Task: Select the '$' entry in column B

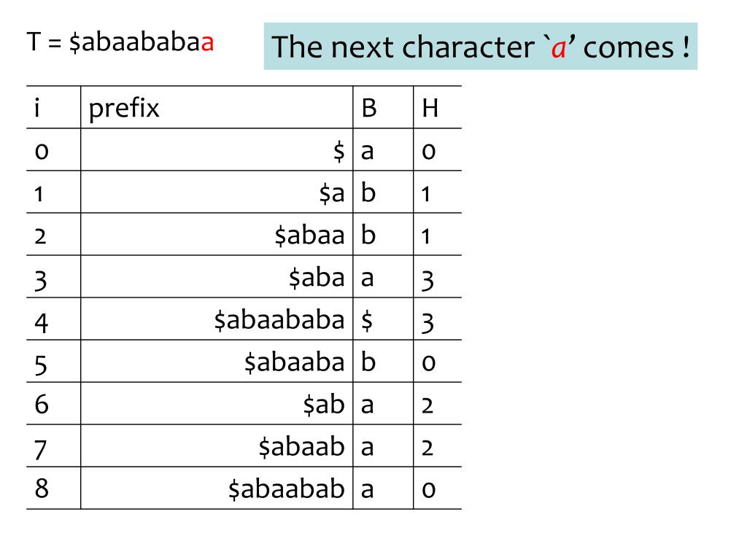Action: pyautogui.click(x=366, y=320)
